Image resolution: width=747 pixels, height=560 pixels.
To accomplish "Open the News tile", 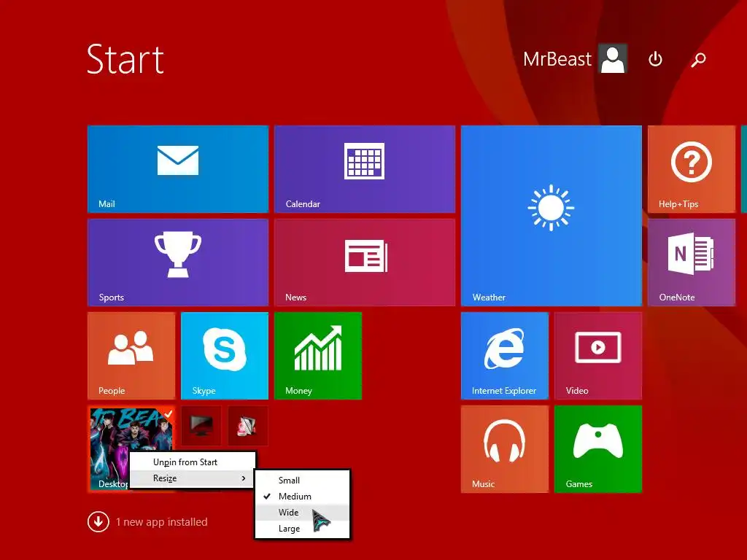I will (365, 262).
